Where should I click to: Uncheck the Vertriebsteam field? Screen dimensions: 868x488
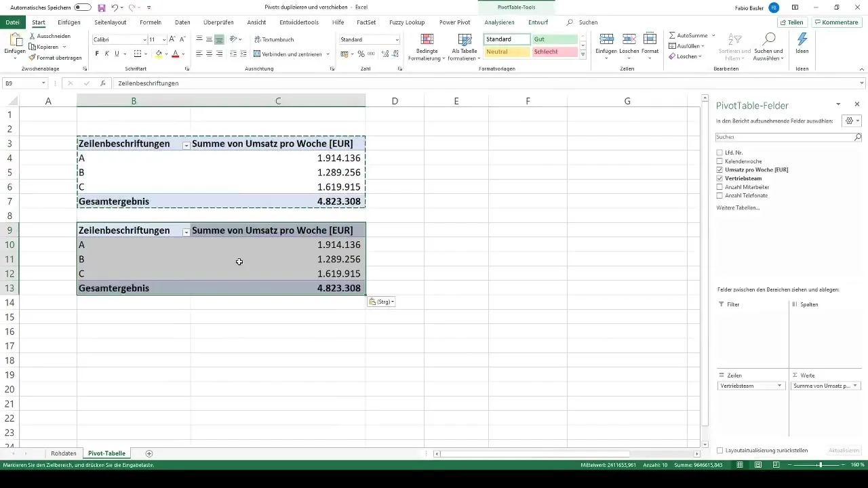719,178
